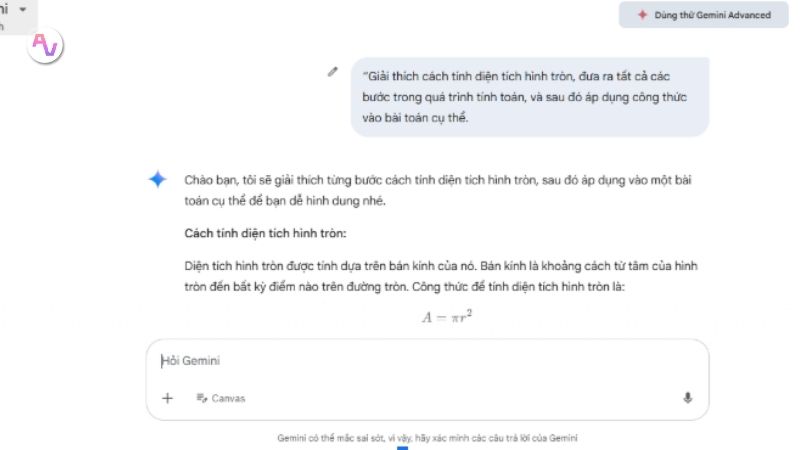Choose the Canvas label in prompt box
This screenshot has width=800, height=450.
[228, 398]
